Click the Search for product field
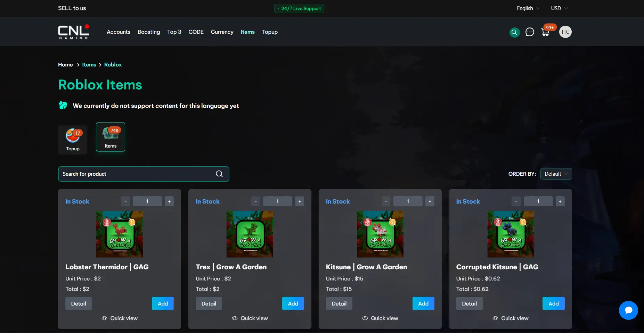644x333 pixels. (x=144, y=174)
